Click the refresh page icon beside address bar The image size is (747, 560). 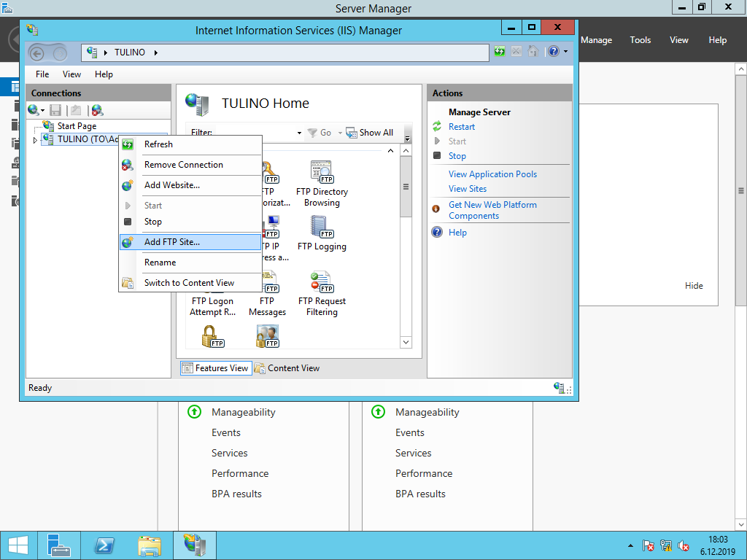tap(499, 52)
